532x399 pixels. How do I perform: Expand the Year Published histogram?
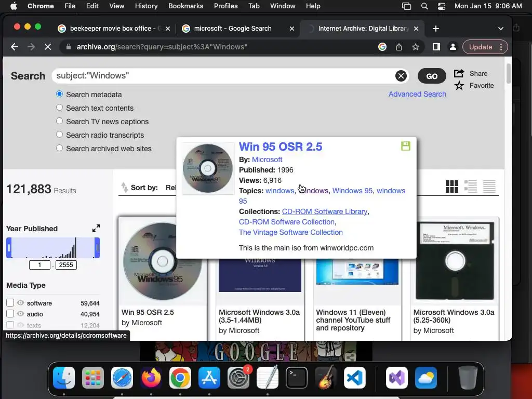pyautogui.click(x=96, y=228)
